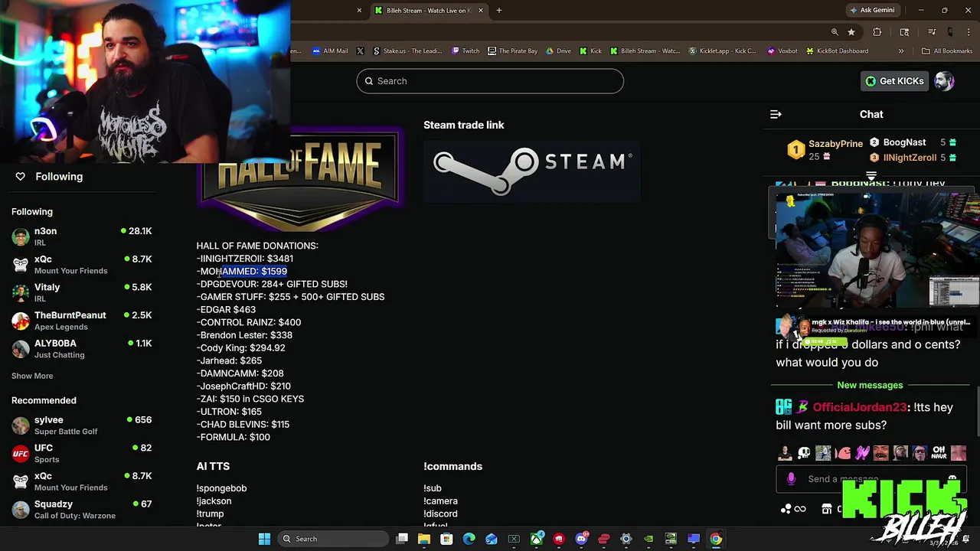The height and width of the screenshot is (551, 980).
Task: Open Squadzy recommended channel
Action: coord(81,510)
